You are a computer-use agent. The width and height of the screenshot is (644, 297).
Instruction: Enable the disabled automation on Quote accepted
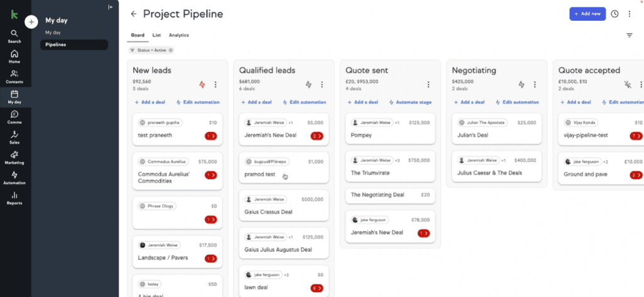point(627,85)
